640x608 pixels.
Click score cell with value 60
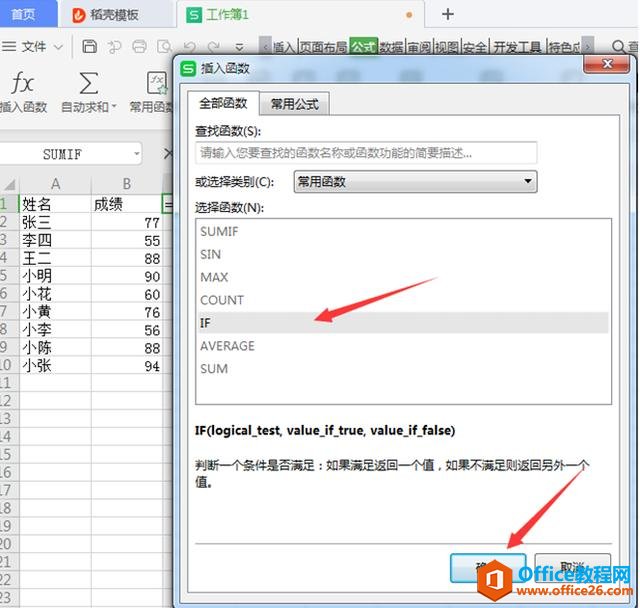pos(127,294)
